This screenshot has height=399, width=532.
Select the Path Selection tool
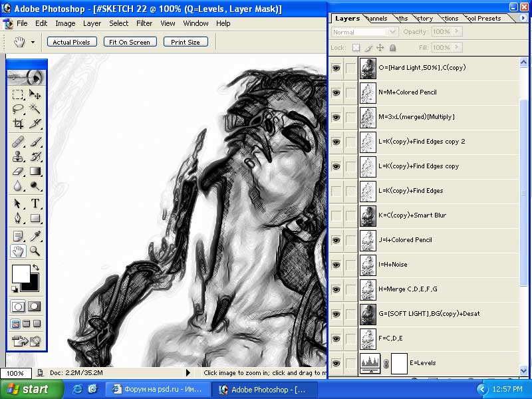[18, 203]
